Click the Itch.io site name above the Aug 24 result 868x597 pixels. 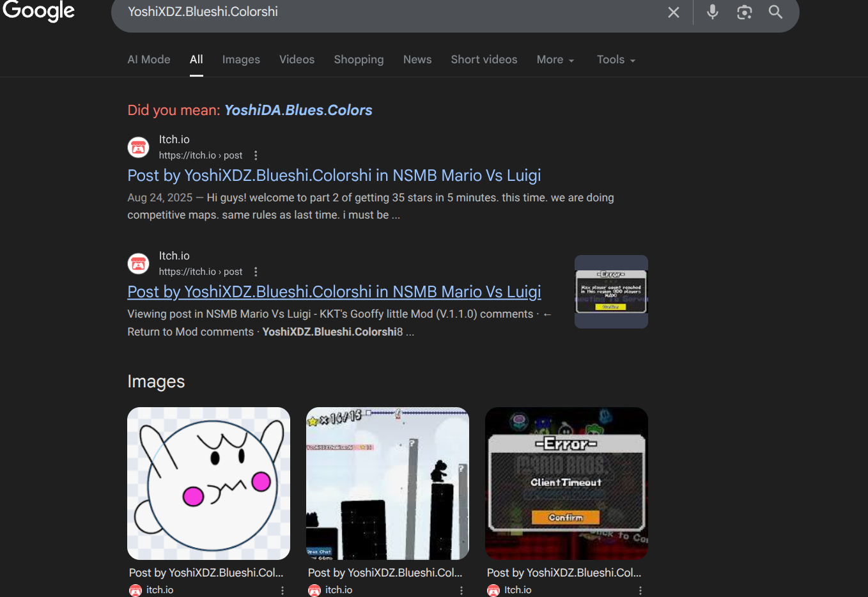coord(174,139)
